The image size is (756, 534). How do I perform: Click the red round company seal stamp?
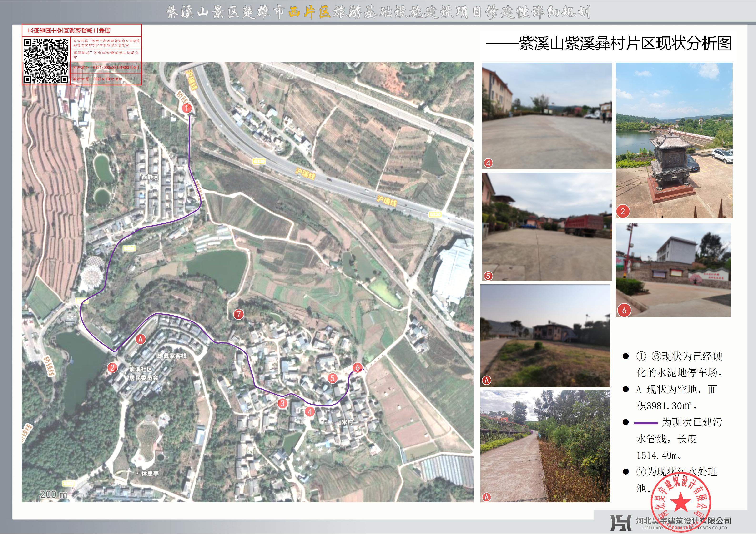pyautogui.click(x=680, y=502)
